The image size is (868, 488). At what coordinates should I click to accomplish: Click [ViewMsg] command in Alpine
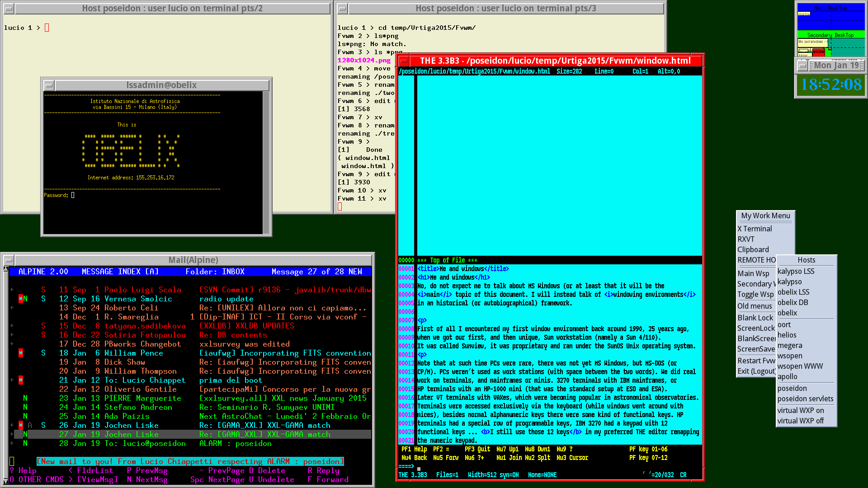pos(93,479)
